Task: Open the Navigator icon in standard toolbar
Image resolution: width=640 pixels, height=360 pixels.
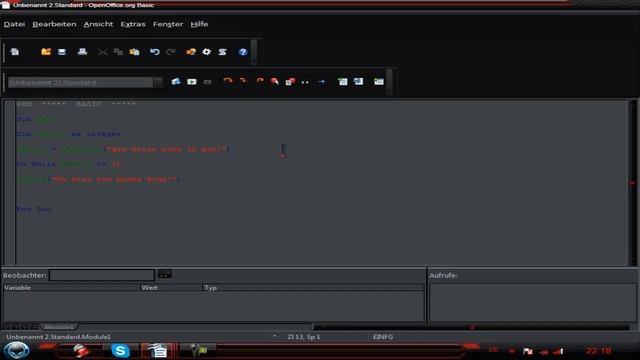Action: (x=191, y=52)
